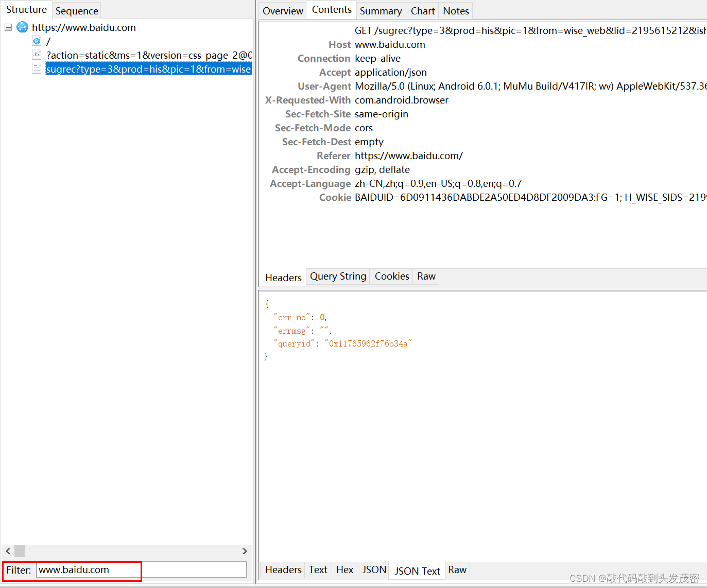Switch to the Structure tab
The width and height of the screenshot is (707, 588).
26,9
